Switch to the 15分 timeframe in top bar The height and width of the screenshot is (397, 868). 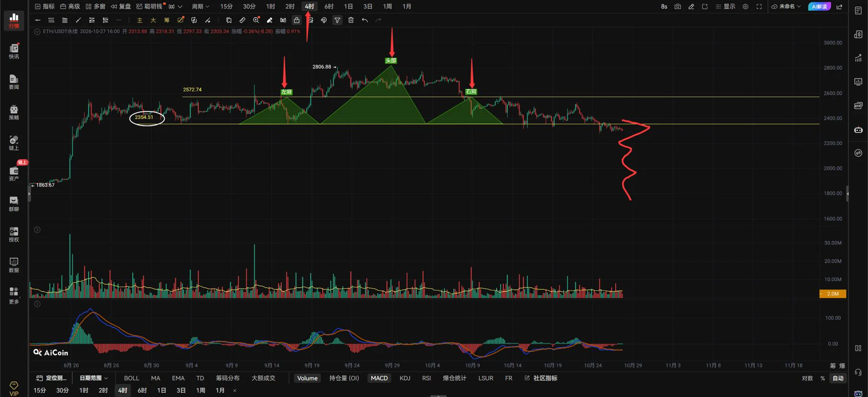click(226, 7)
